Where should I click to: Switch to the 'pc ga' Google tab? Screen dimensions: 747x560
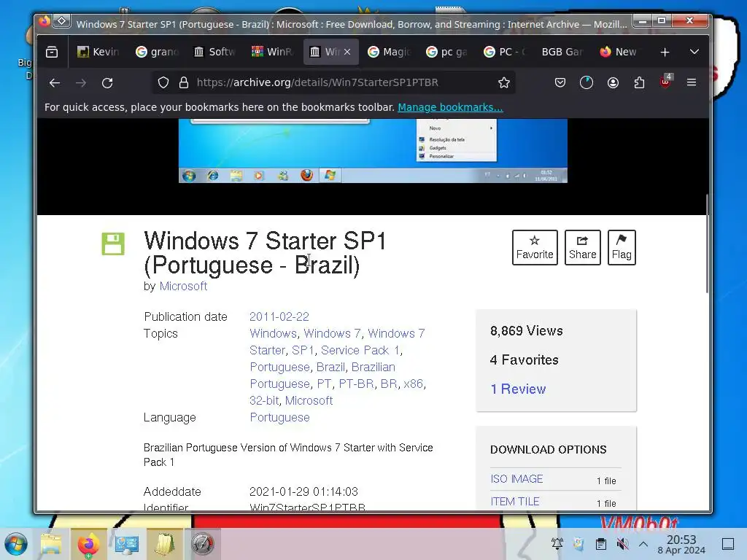coord(447,52)
